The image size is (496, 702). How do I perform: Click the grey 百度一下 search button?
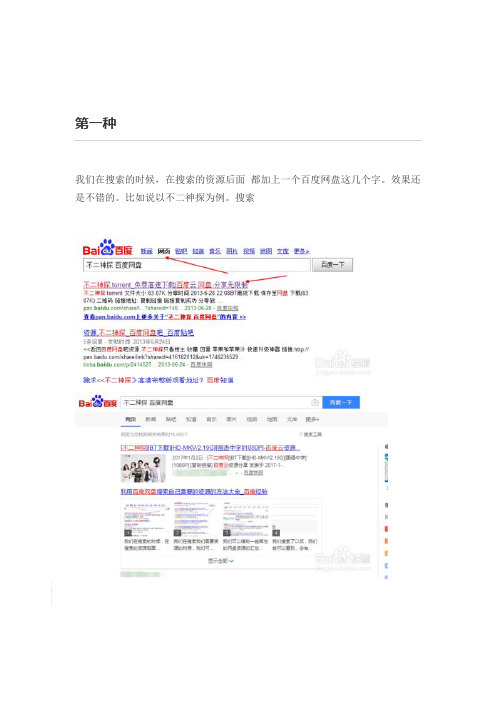pos(332,265)
